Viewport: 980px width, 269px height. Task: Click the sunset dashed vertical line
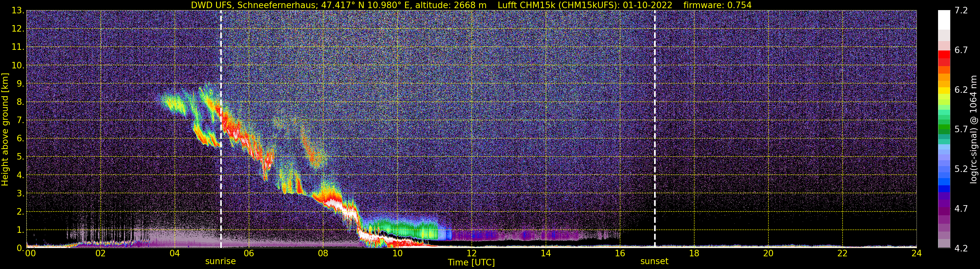(x=655, y=129)
